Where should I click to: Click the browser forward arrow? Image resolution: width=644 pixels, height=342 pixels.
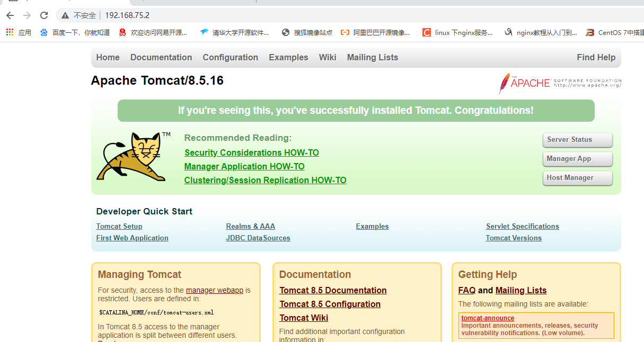point(27,15)
